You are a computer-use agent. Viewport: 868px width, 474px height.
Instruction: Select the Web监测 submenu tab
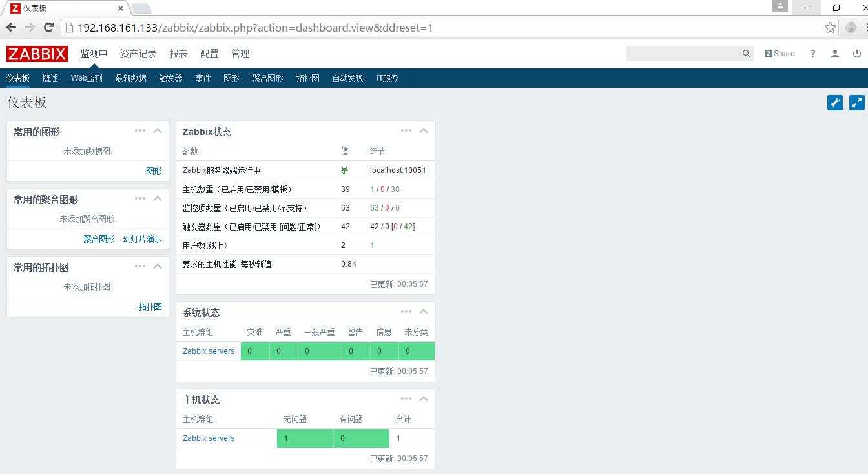click(x=87, y=78)
